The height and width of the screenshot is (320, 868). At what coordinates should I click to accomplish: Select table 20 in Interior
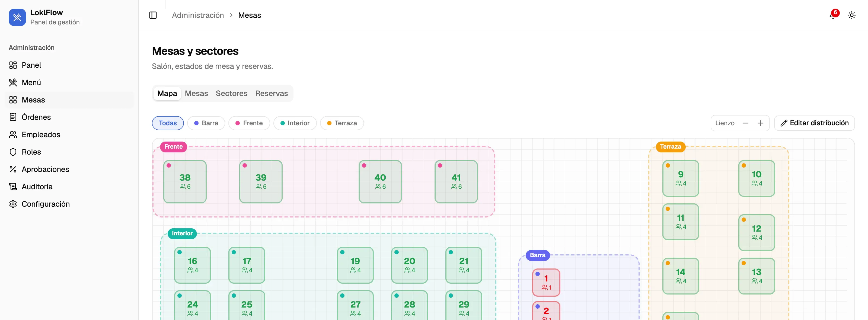click(409, 265)
